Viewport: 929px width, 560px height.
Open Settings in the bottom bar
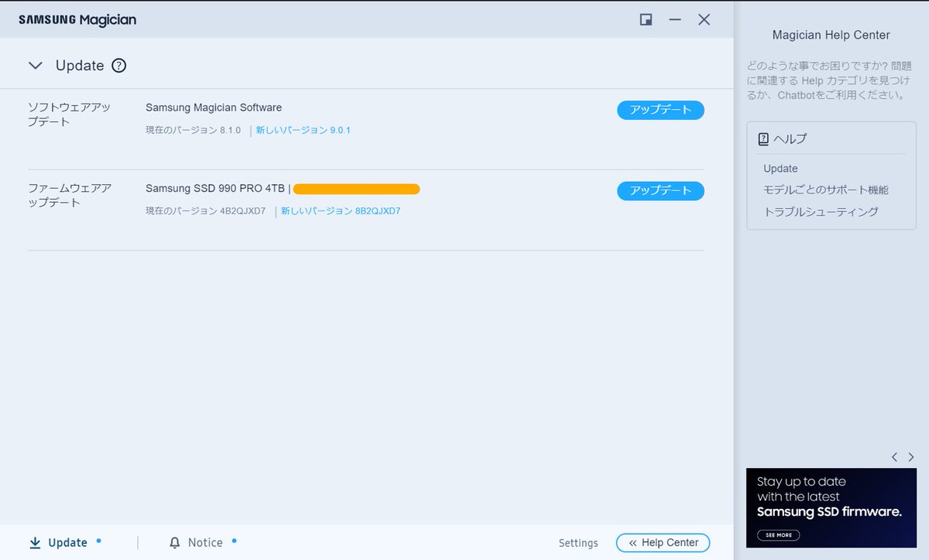578,543
